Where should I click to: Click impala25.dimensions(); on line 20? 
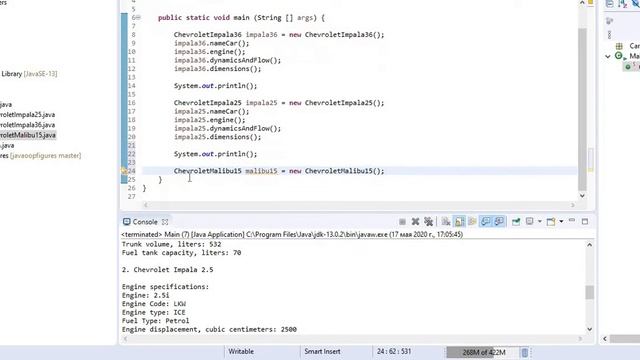pyautogui.click(x=218, y=137)
